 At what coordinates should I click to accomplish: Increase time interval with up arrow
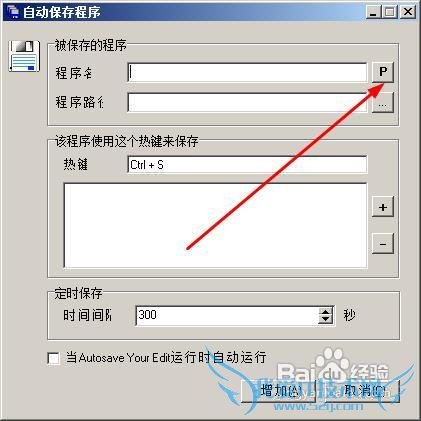click(x=325, y=311)
